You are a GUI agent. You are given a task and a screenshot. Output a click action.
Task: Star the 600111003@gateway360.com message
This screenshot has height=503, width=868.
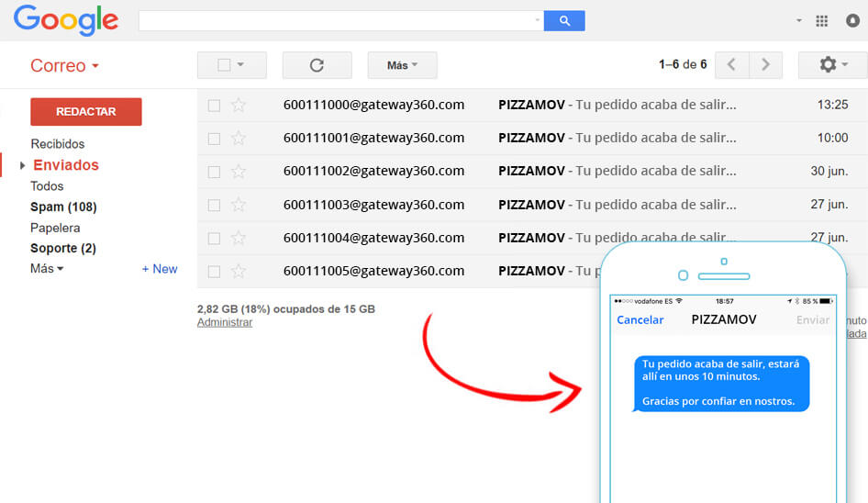click(x=239, y=205)
